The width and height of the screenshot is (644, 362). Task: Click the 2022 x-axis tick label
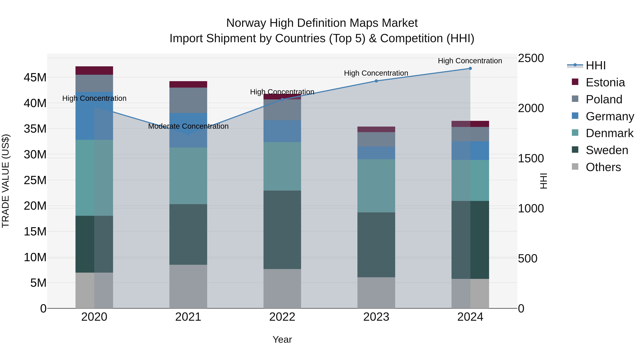tap(282, 317)
